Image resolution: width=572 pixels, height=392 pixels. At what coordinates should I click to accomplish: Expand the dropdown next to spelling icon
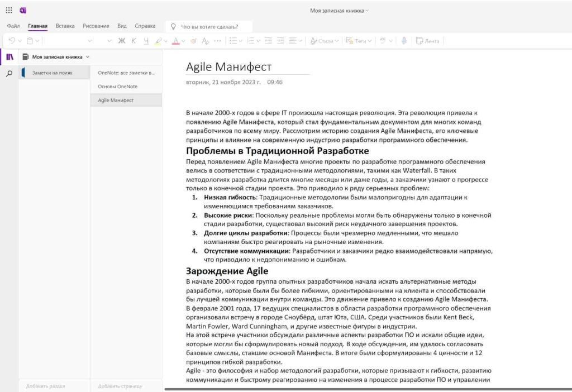pyautogui.click(x=390, y=41)
